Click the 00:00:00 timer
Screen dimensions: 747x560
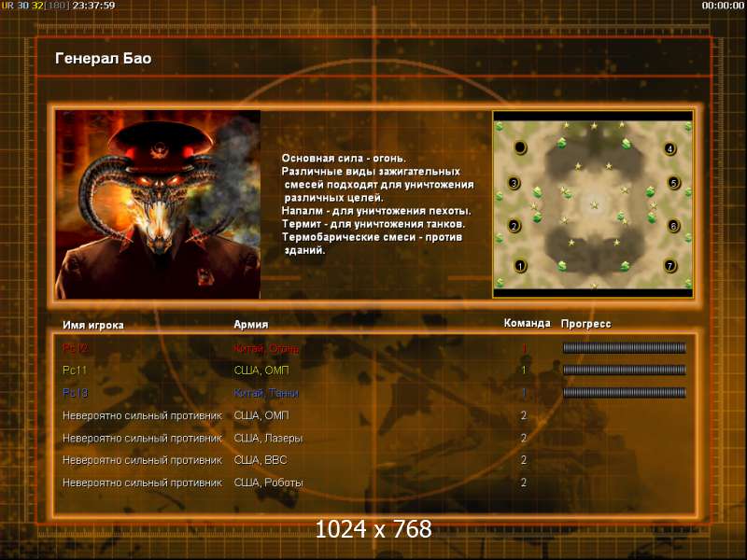pyautogui.click(x=723, y=6)
